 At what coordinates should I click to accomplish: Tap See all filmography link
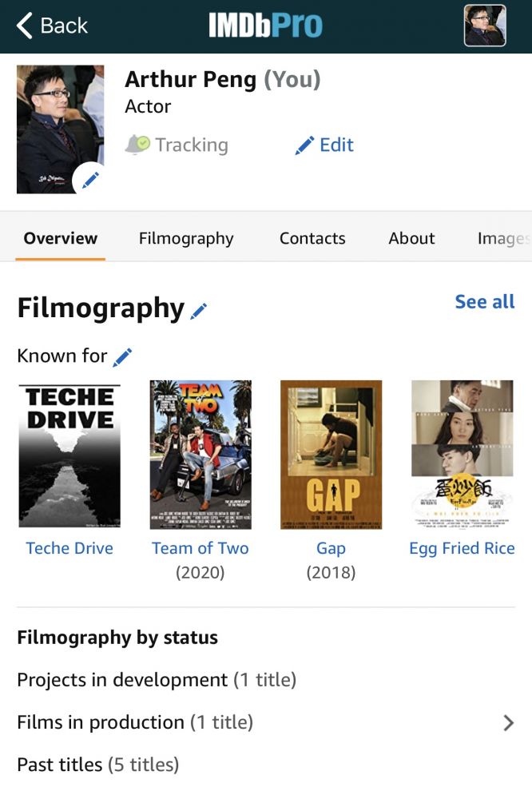click(x=484, y=301)
